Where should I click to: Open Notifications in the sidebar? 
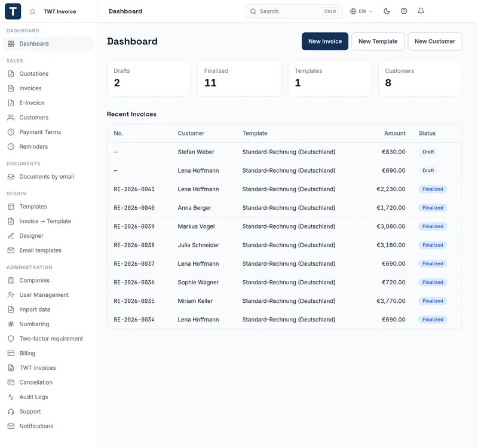[x=49, y=426]
